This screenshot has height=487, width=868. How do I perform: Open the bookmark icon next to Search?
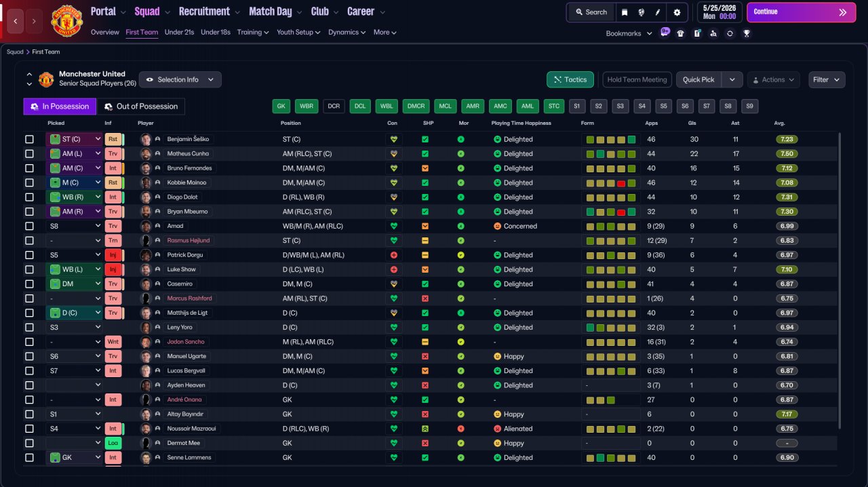625,12
